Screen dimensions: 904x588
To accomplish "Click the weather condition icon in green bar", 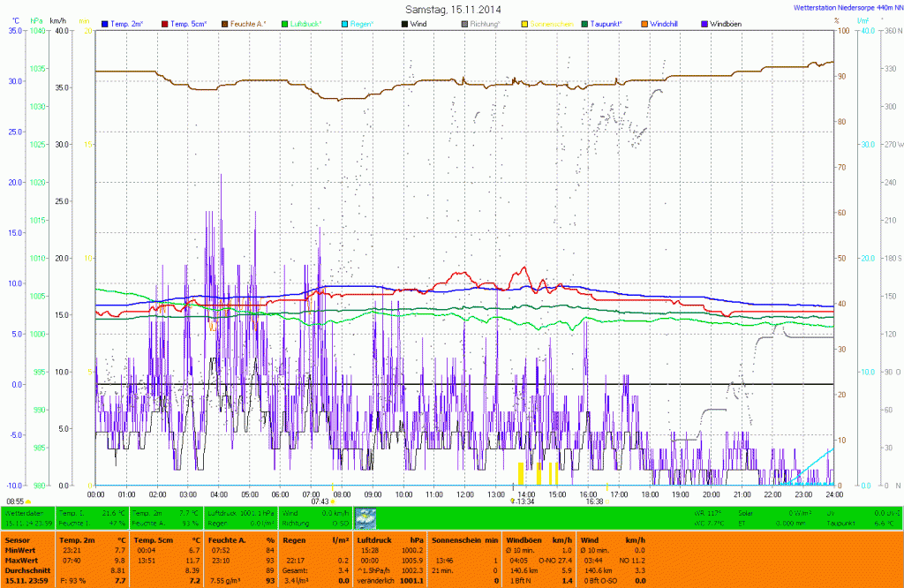I will [x=365, y=517].
